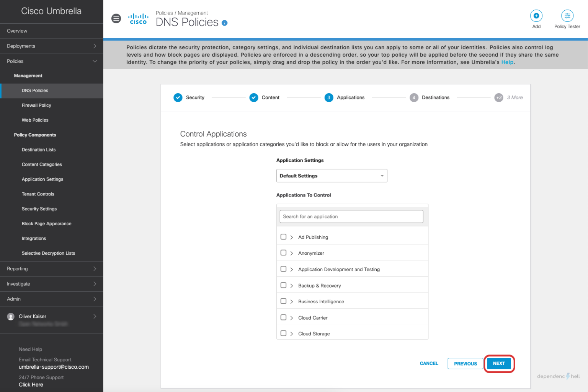The height and width of the screenshot is (392, 588).
Task: Click the Cisco logo
Action: point(138,18)
